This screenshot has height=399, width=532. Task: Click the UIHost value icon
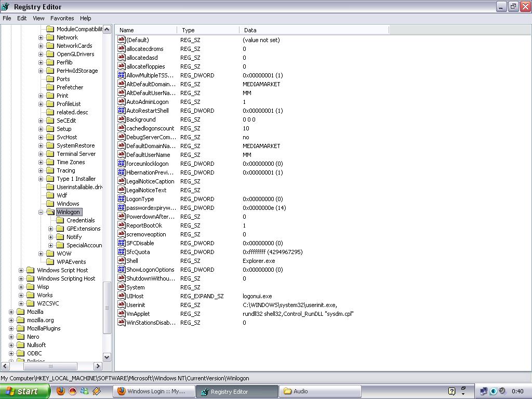click(122, 296)
